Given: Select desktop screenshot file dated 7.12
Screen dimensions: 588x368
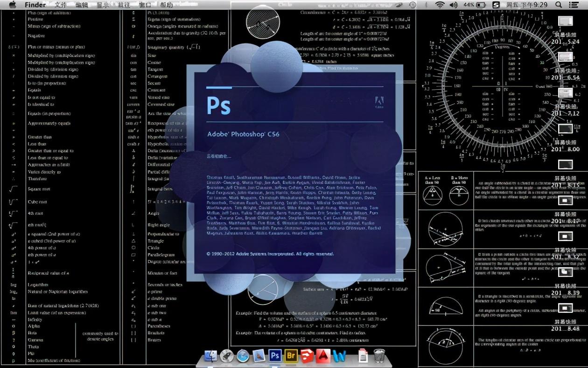Looking at the screenshot, I should click(565, 92).
